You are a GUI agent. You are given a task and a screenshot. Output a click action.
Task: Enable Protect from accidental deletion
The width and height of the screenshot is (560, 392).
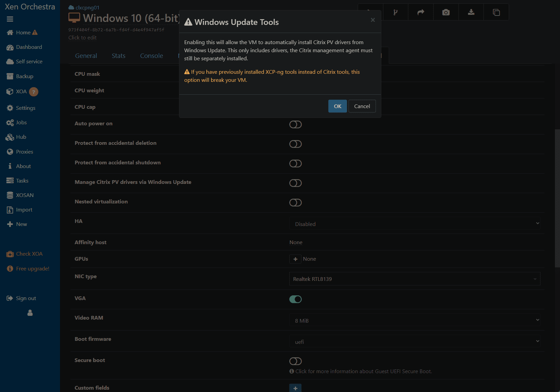(x=295, y=144)
